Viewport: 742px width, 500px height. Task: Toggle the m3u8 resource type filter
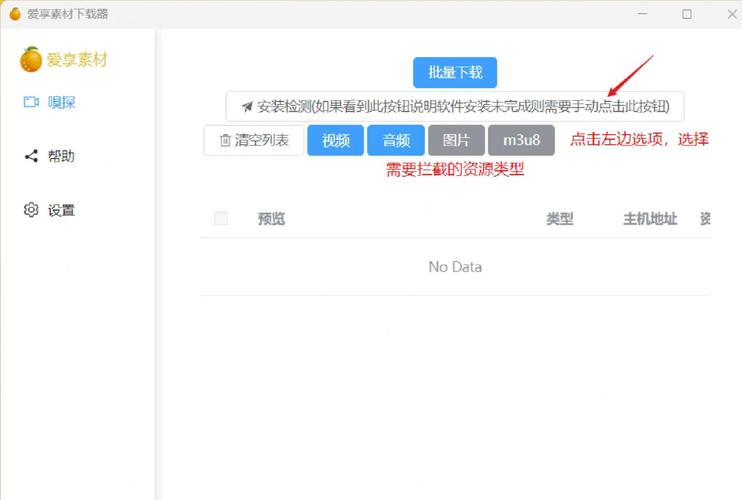click(521, 140)
